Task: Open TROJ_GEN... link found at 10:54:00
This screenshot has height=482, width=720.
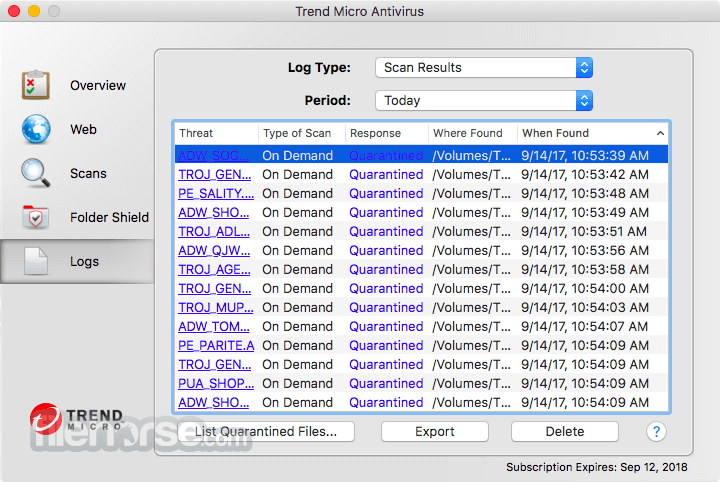Action: click(x=214, y=288)
